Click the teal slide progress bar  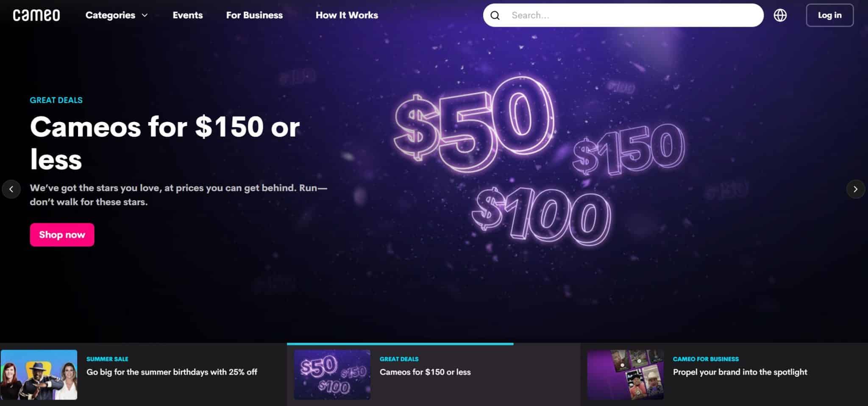[x=400, y=344]
